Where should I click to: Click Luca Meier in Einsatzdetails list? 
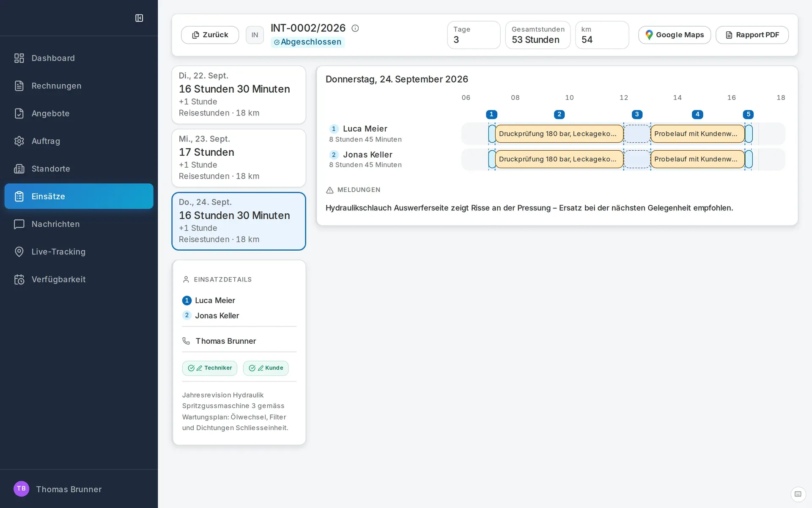[x=215, y=301]
